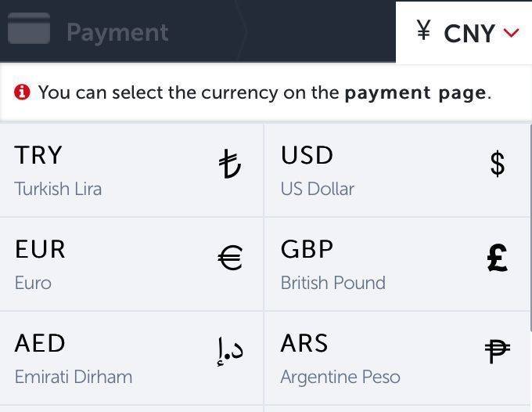Click the bold payment page text
The height and width of the screenshot is (412, 532).
tap(415, 92)
